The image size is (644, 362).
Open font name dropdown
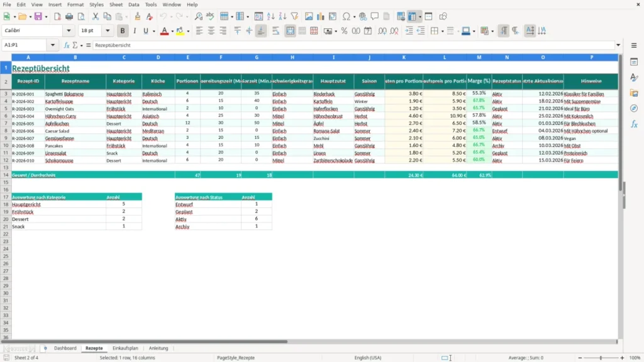(69, 30)
